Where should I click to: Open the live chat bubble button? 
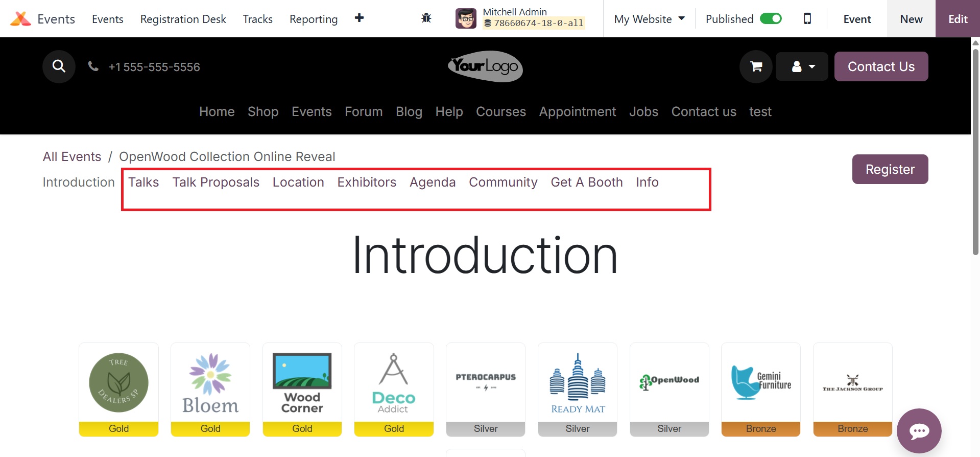pos(919,431)
